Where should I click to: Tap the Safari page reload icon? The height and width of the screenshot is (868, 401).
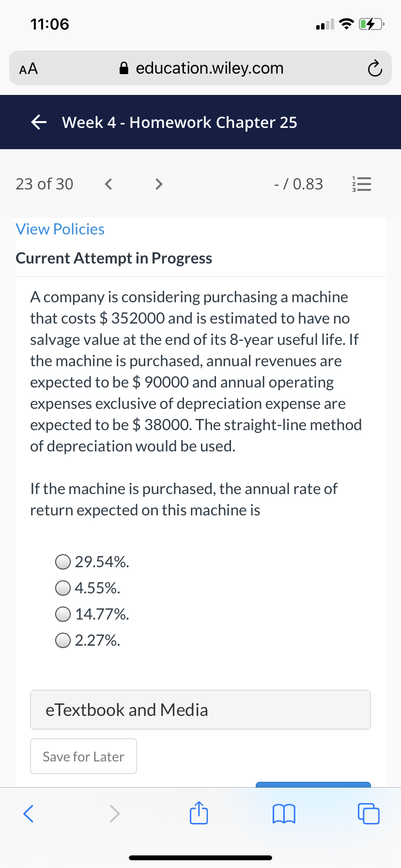pos(374,69)
